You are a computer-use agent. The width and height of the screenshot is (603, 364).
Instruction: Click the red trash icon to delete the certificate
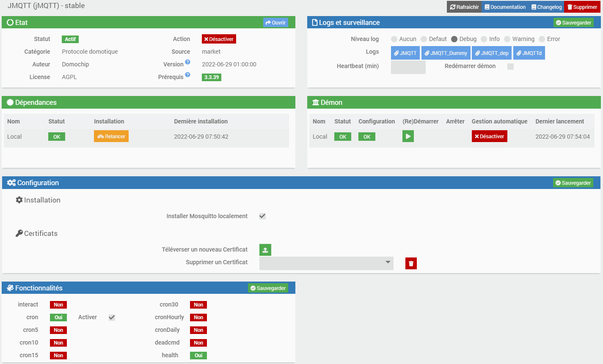click(411, 263)
